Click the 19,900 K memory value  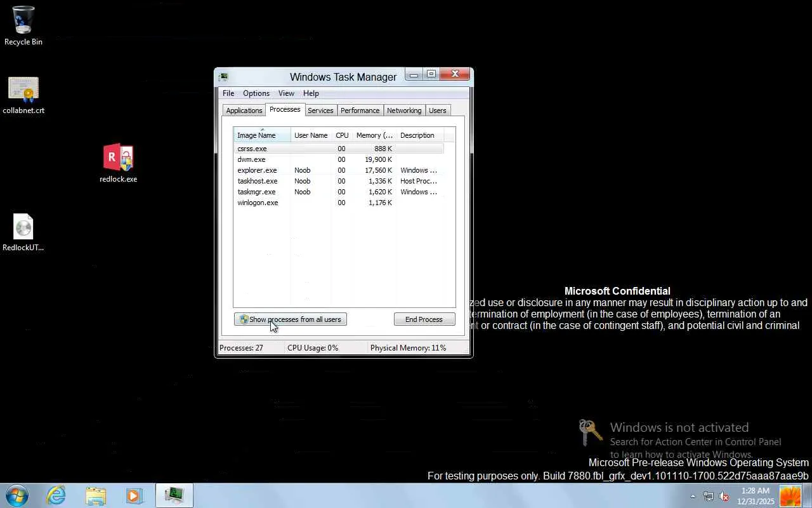pyautogui.click(x=379, y=159)
